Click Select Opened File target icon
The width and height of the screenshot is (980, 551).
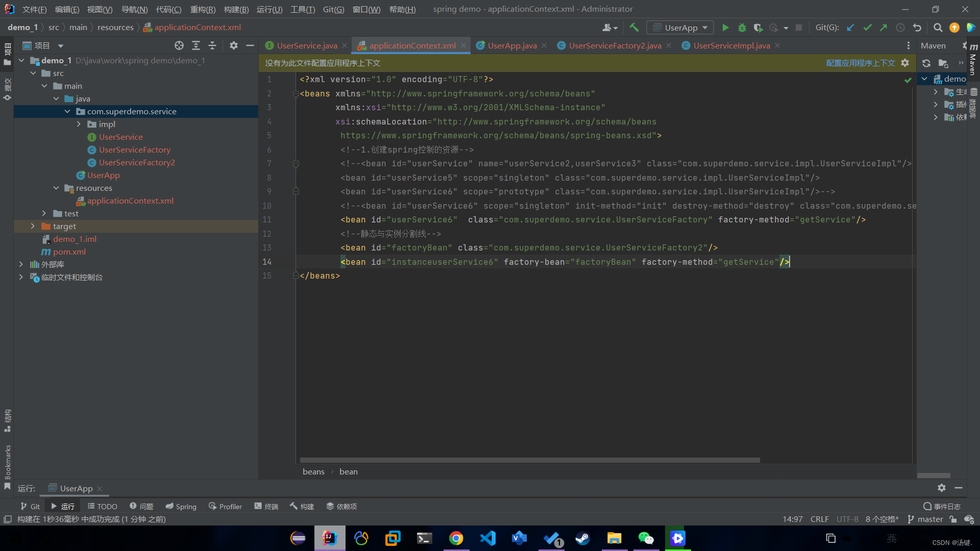pyautogui.click(x=179, y=45)
